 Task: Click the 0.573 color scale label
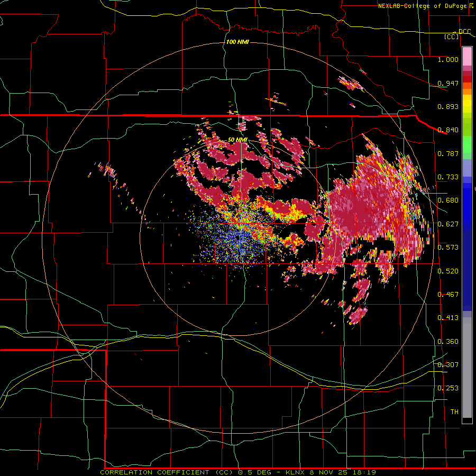pyautogui.click(x=448, y=248)
